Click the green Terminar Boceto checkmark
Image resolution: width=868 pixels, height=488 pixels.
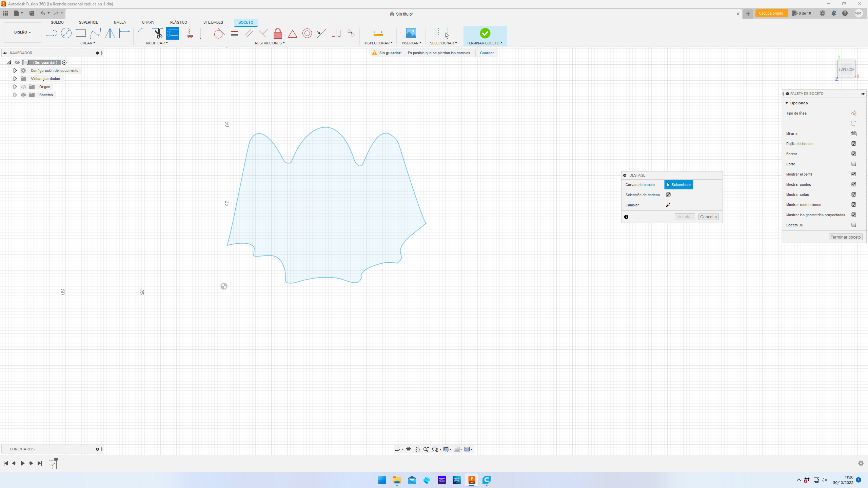click(485, 33)
